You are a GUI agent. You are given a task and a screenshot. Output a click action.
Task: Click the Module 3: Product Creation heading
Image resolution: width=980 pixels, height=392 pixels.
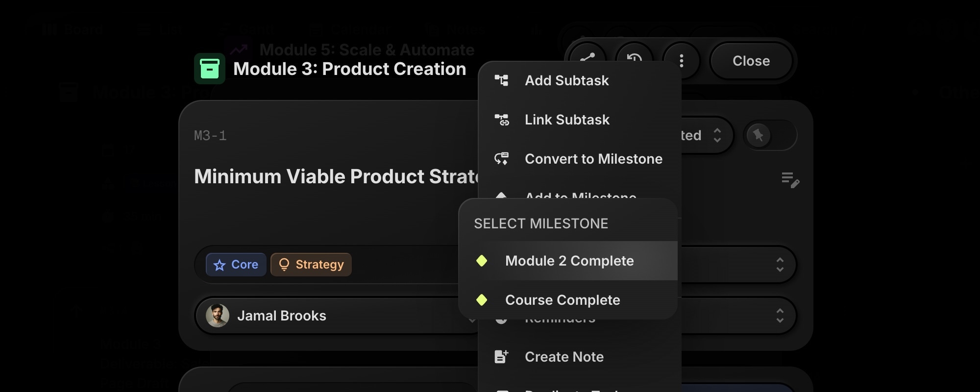pos(349,69)
